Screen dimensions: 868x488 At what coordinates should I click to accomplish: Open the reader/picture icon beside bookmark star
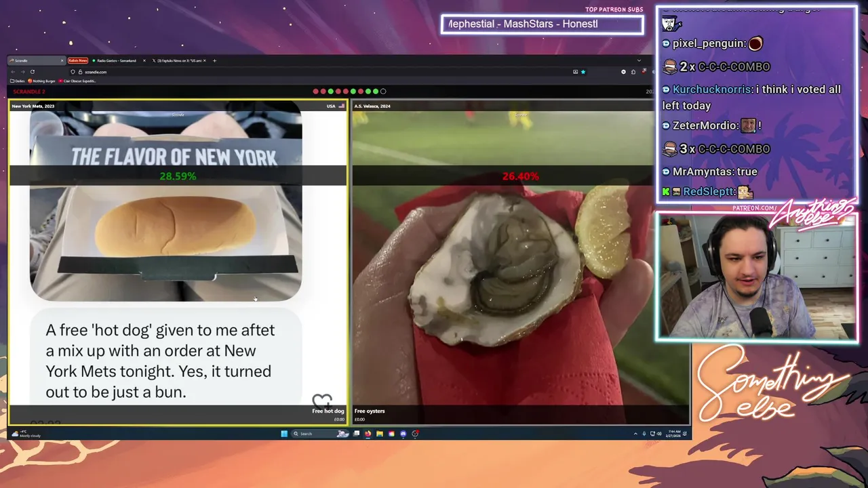[x=576, y=72]
